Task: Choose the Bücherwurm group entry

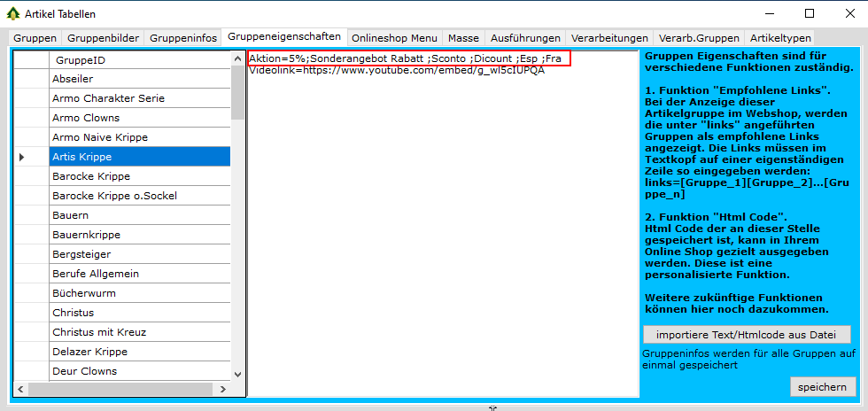Action: pos(139,293)
